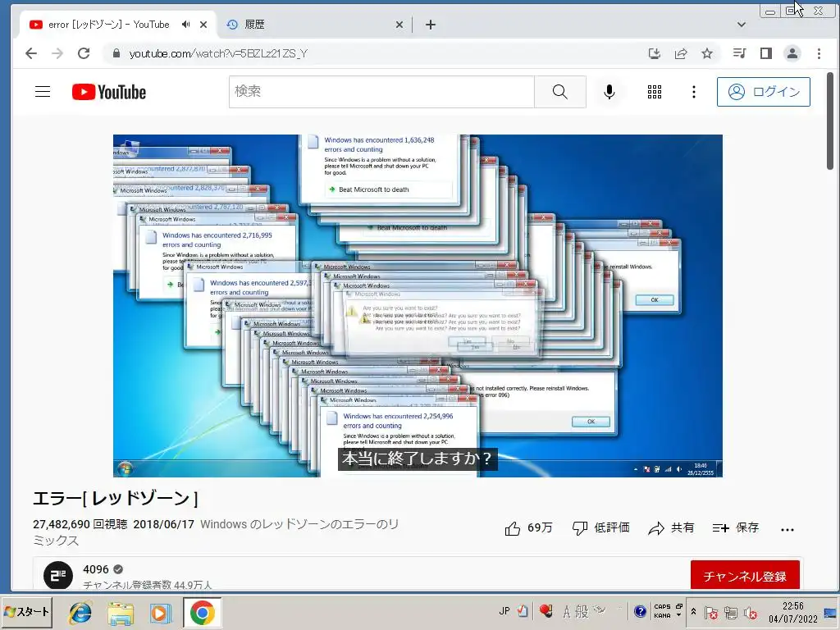Viewport: 840px width, 630px height.
Task: Click the video player frame
Action: pyautogui.click(x=418, y=306)
